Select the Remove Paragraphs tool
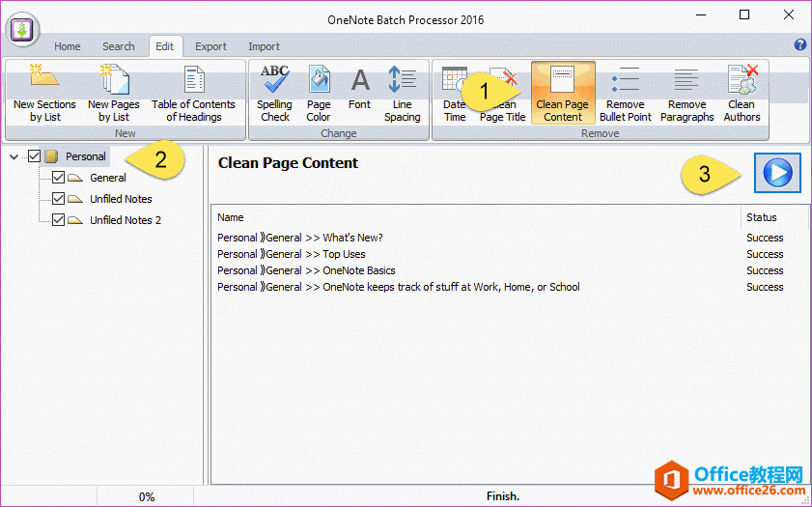812x507 pixels. [687, 94]
